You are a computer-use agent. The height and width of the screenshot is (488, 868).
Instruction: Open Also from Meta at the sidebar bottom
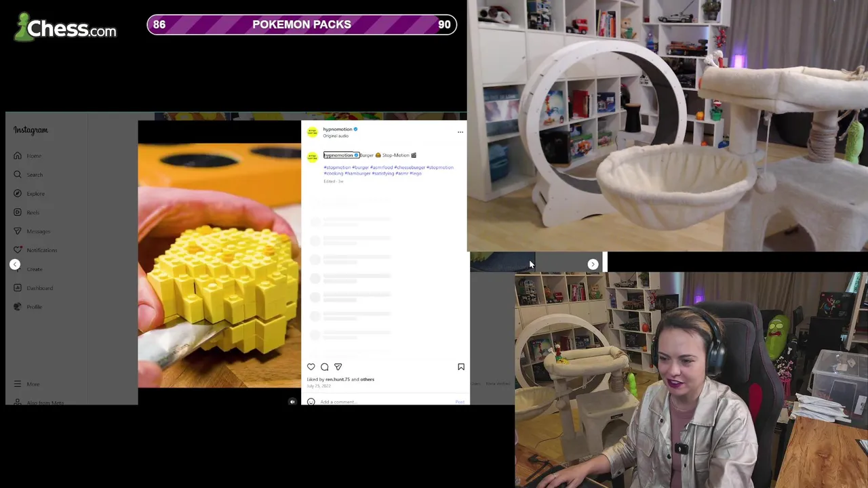click(39, 403)
